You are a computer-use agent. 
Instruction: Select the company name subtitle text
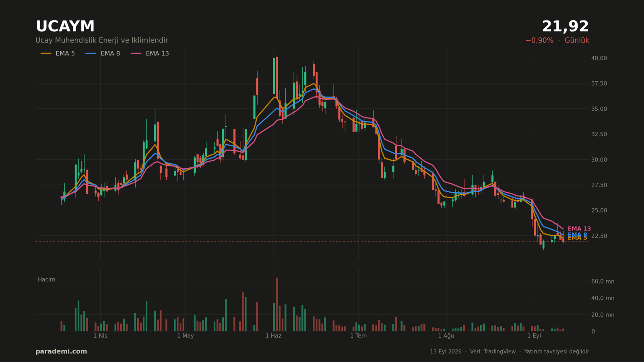102,41
